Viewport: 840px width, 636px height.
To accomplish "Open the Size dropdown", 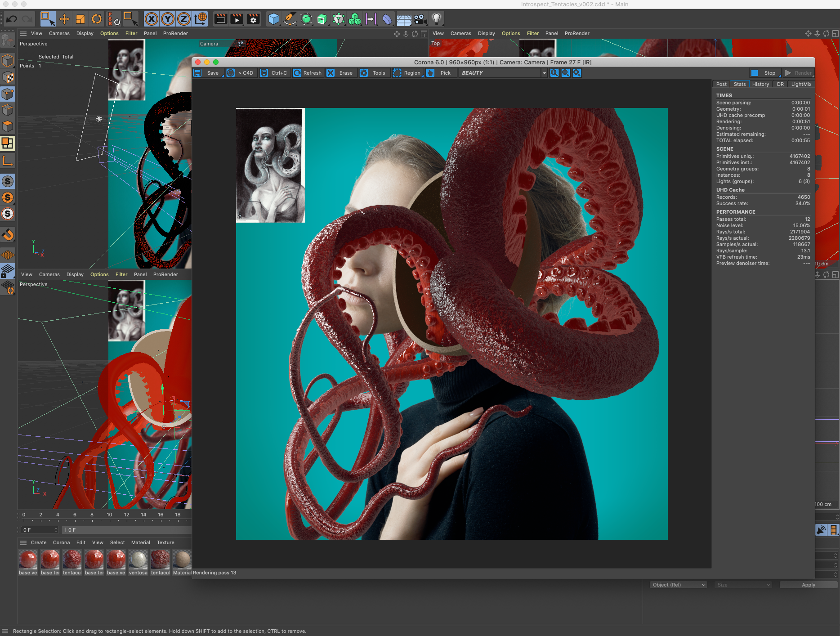I will [743, 585].
